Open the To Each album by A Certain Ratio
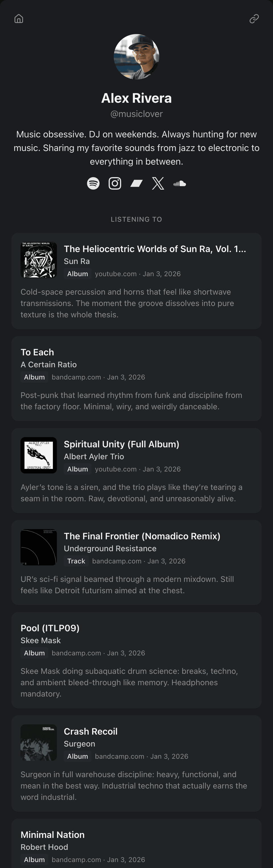Image resolution: width=273 pixels, height=868 pixels. tap(136, 378)
